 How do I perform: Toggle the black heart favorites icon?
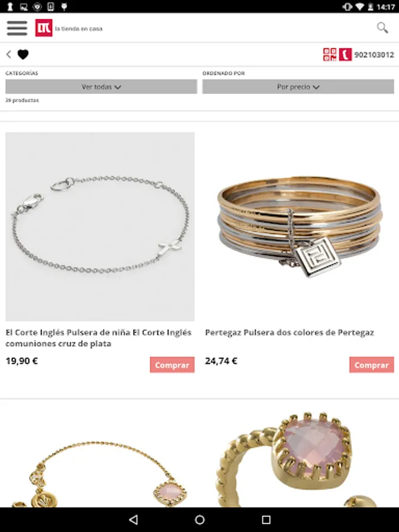tap(23, 54)
